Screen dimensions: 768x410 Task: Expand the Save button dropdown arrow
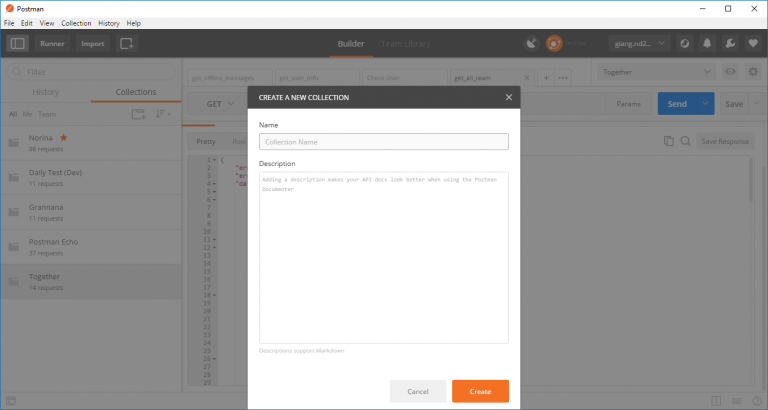pos(756,104)
